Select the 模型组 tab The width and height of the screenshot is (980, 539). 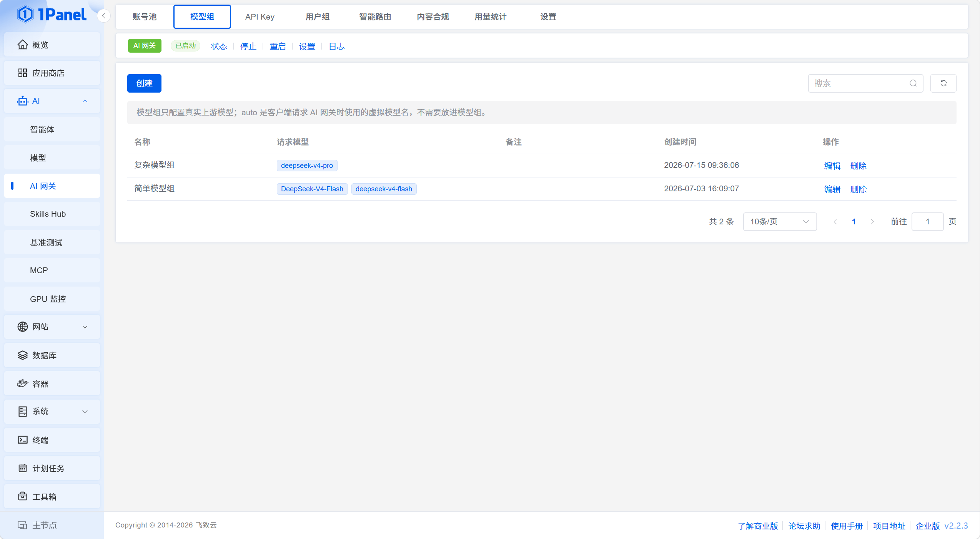click(x=202, y=17)
